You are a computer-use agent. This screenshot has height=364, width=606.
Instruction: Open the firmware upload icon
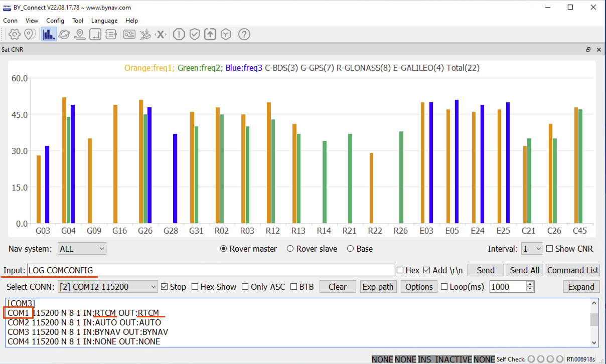click(x=210, y=34)
